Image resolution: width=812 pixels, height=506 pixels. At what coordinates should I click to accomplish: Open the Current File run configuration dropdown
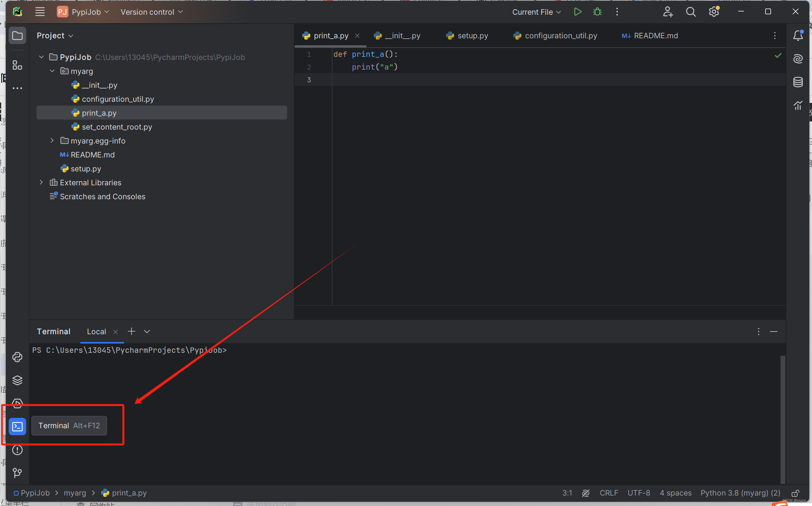(536, 12)
